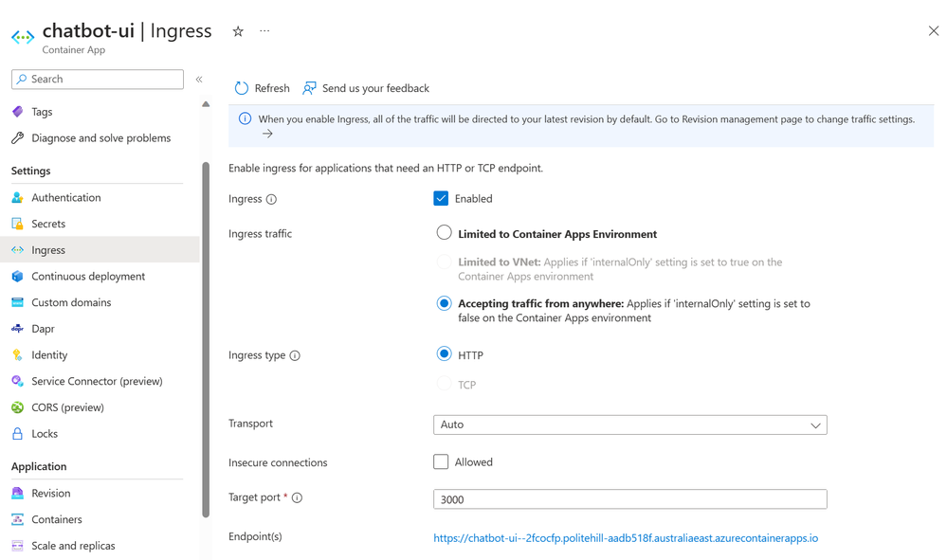
Task: Click the Locks padlock icon
Action: (x=17, y=434)
